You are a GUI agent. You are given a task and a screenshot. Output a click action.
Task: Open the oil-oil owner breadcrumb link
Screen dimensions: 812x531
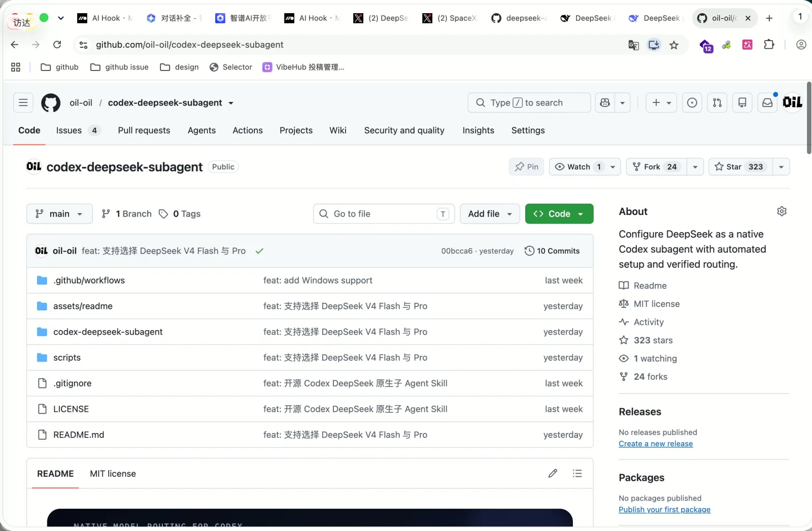click(x=81, y=103)
